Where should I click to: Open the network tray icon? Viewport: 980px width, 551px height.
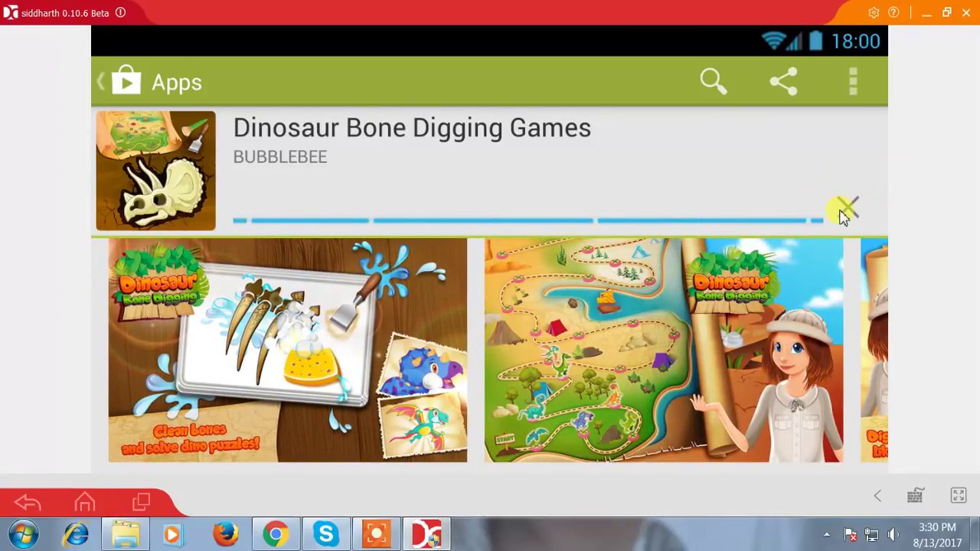click(872, 535)
